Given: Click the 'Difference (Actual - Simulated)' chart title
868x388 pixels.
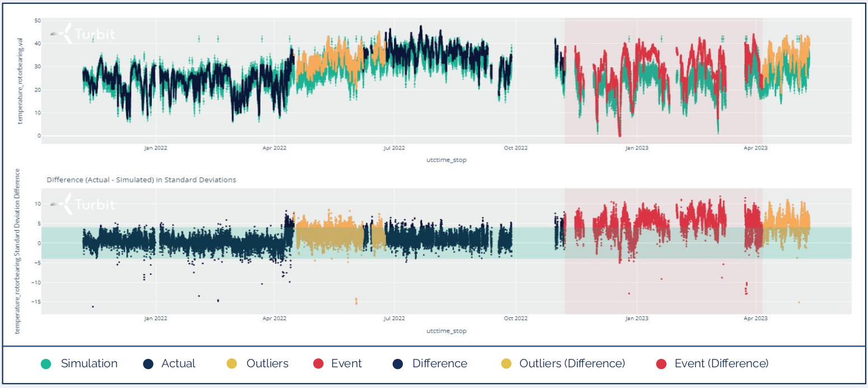Looking at the screenshot, I should click(x=141, y=180).
